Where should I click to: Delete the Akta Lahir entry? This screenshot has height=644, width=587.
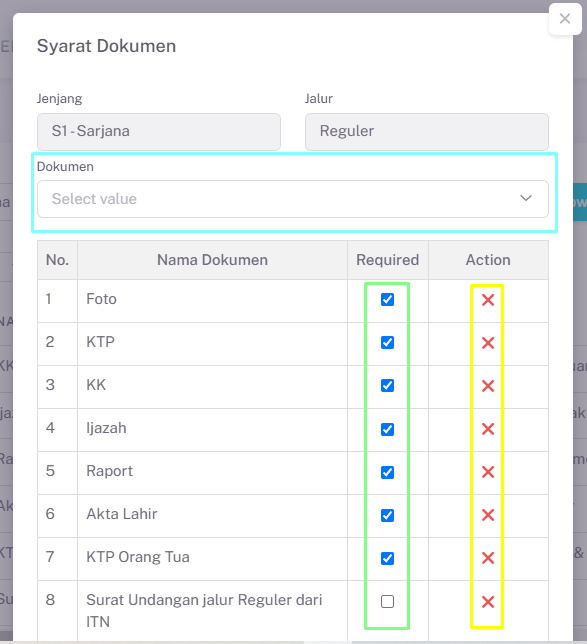click(x=488, y=515)
